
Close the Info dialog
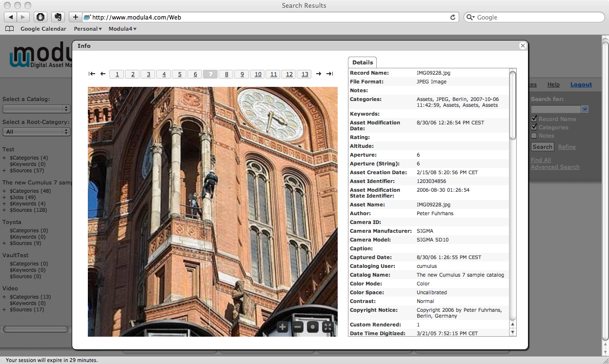coord(523,46)
